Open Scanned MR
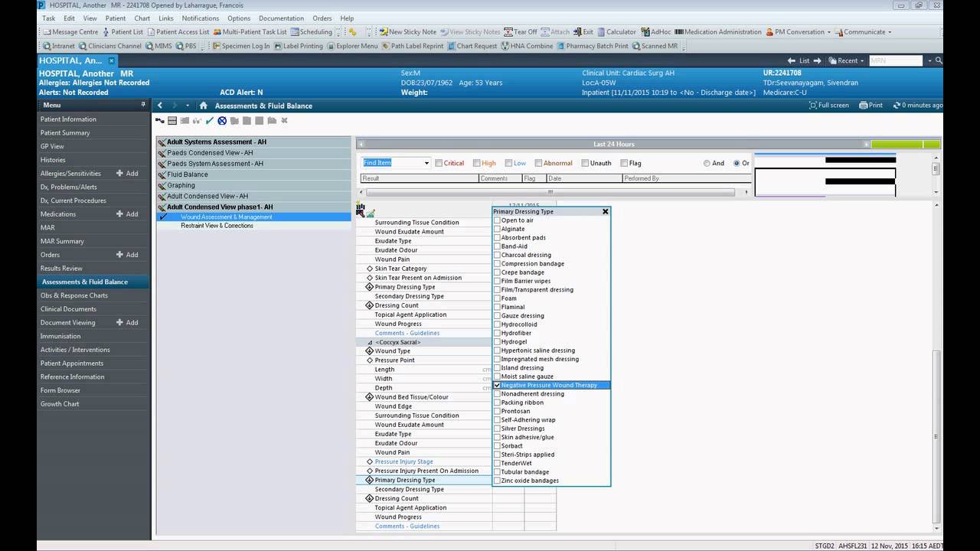The image size is (980, 551). (x=655, y=46)
